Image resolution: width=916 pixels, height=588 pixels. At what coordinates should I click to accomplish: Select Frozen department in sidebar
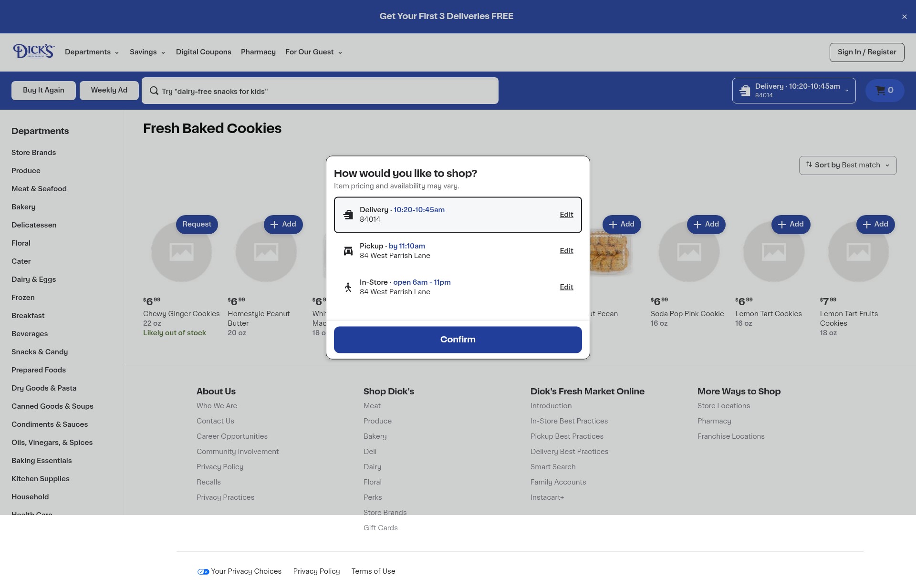pyautogui.click(x=23, y=298)
